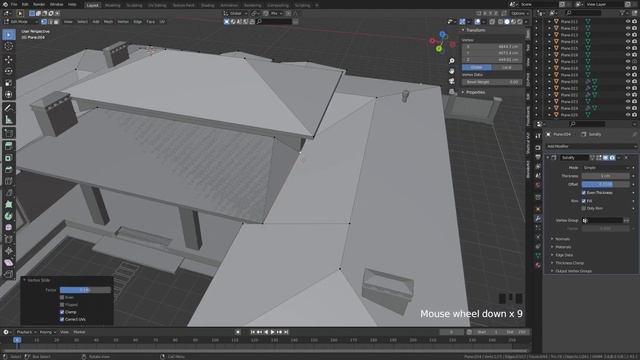Open the Edit Mode dropdown
640x360 pixels.
[x=21, y=22]
